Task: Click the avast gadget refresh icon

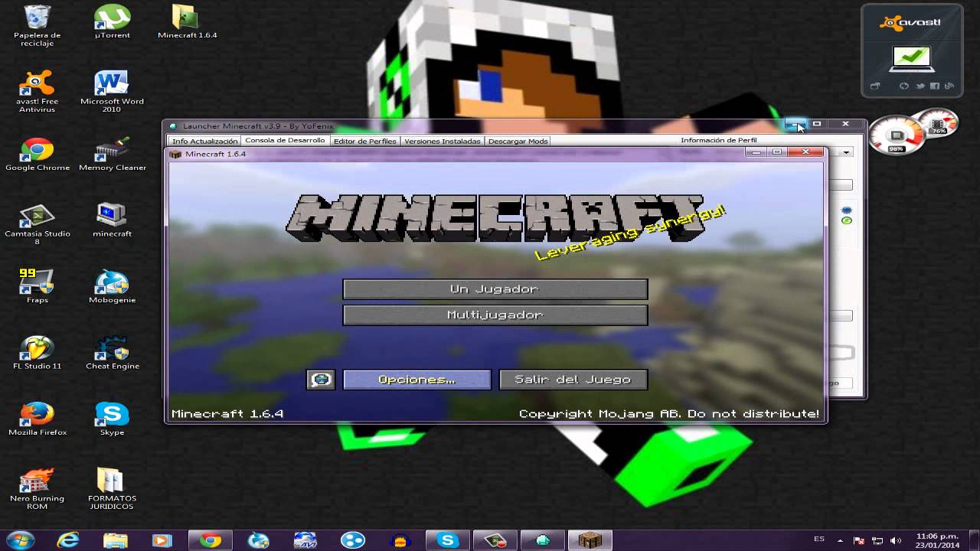Action: pyautogui.click(x=904, y=86)
